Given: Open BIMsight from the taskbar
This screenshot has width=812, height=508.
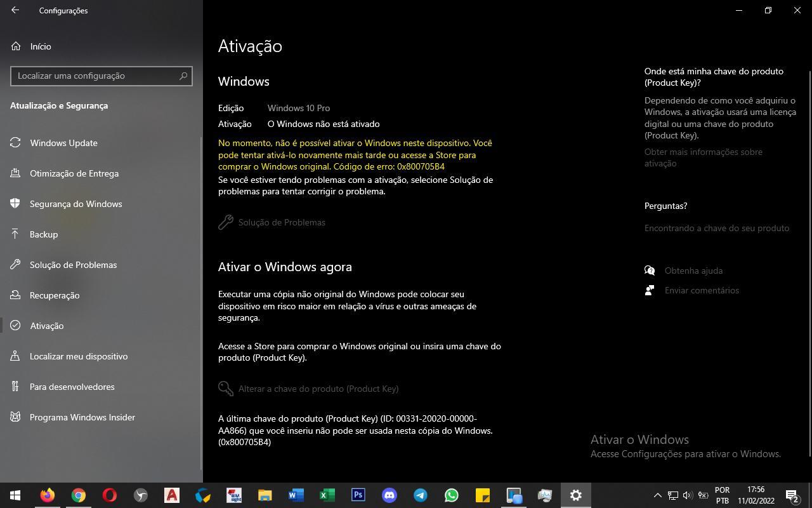Looking at the screenshot, I should point(233,495).
